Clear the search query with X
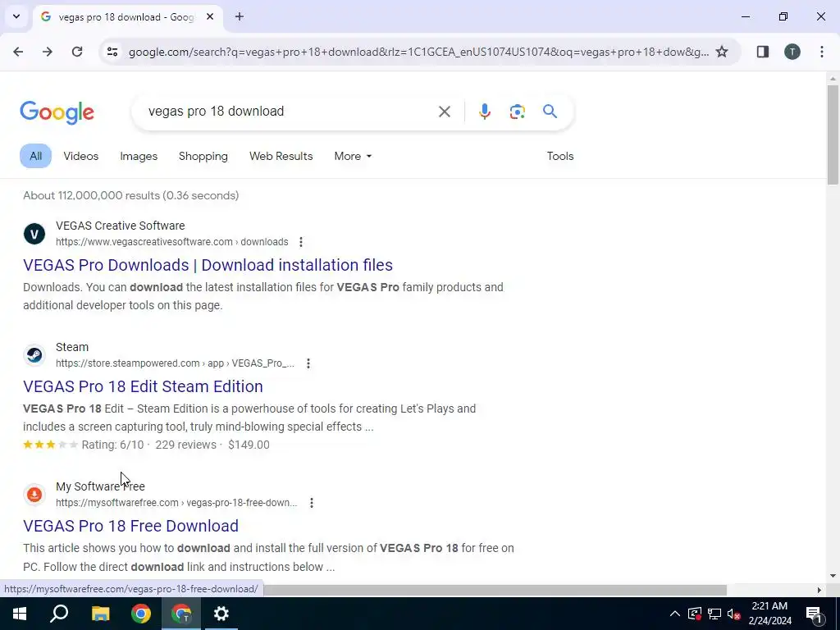This screenshot has width=840, height=630. pos(445,112)
